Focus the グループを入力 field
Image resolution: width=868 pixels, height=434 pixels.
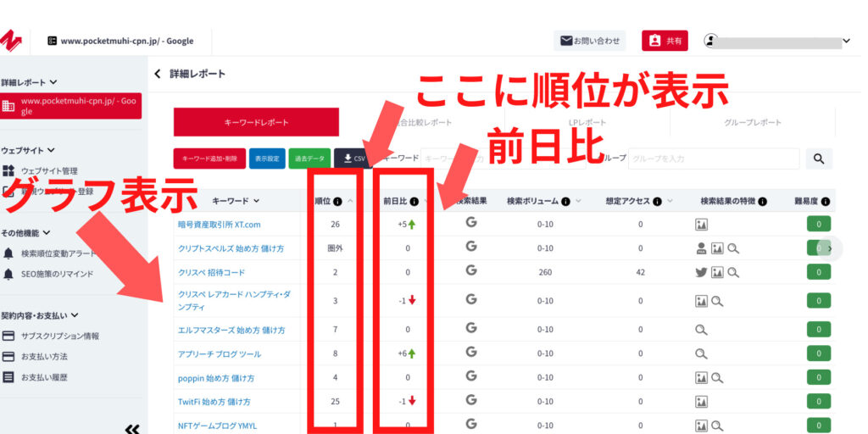click(714, 159)
